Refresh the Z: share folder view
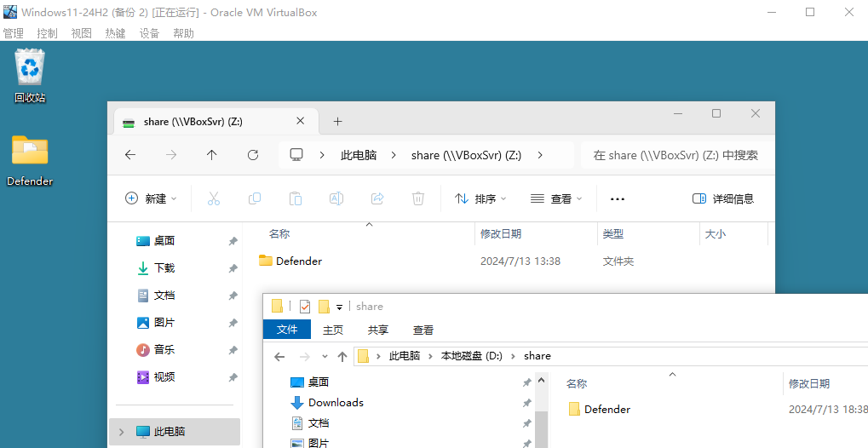 coord(253,155)
